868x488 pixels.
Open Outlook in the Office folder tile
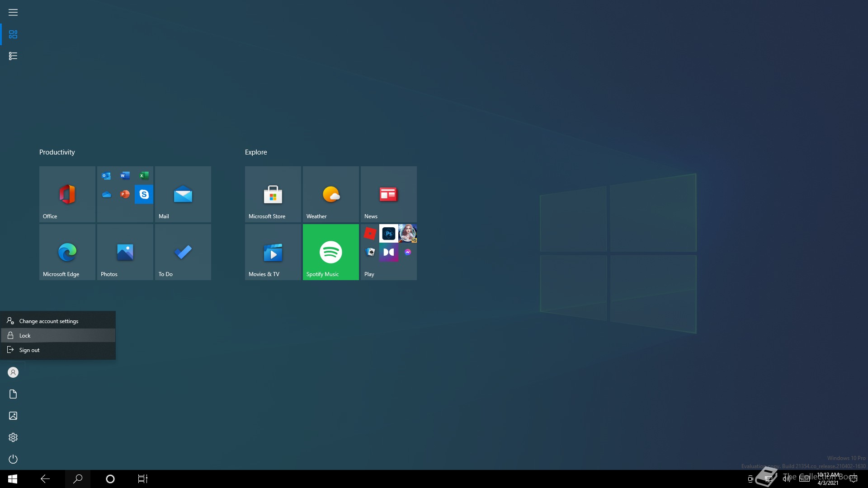106,175
